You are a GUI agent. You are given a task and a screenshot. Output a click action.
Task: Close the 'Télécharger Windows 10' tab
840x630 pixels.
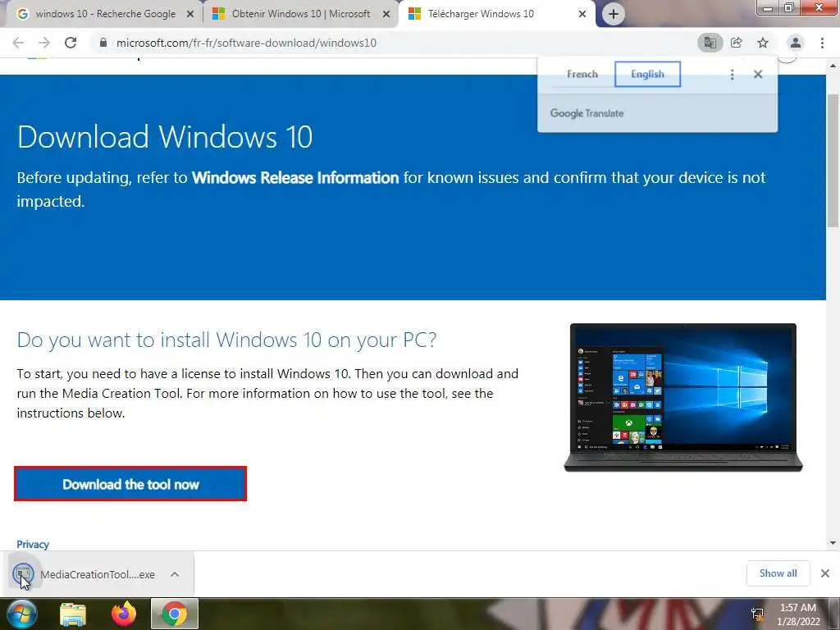pyautogui.click(x=582, y=15)
